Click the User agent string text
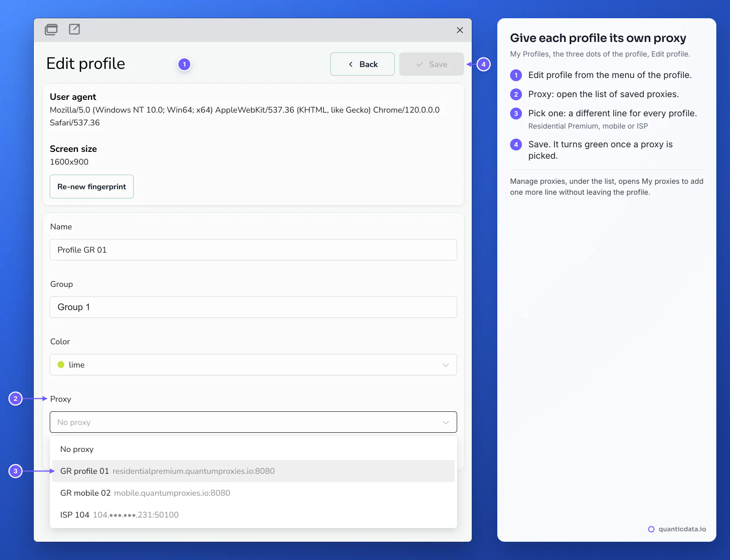This screenshot has width=730, height=560. 245,116
